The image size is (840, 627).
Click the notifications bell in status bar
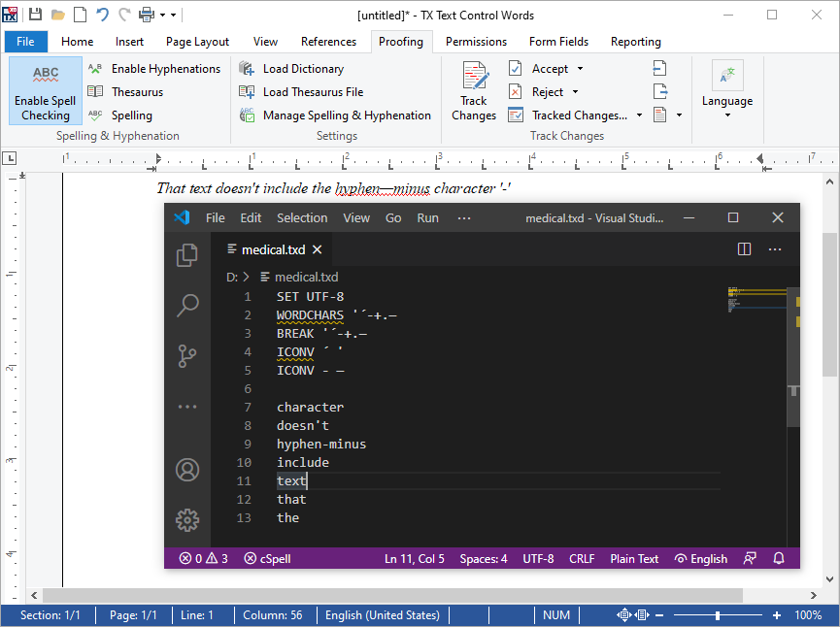click(779, 559)
